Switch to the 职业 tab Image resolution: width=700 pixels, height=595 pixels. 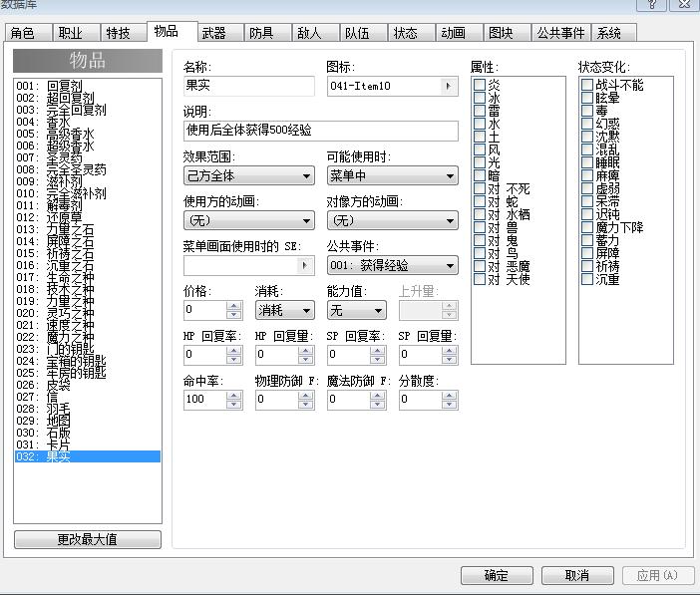pos(77,33)
